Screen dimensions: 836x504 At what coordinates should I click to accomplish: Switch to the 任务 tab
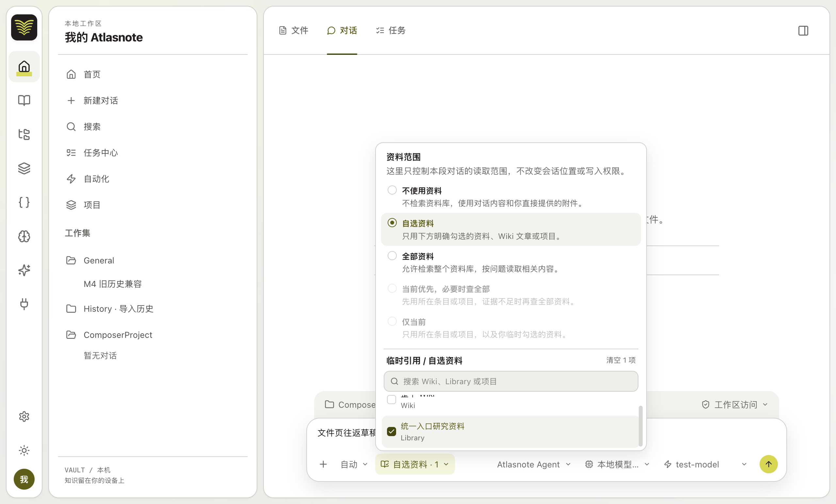coord(391,31)
